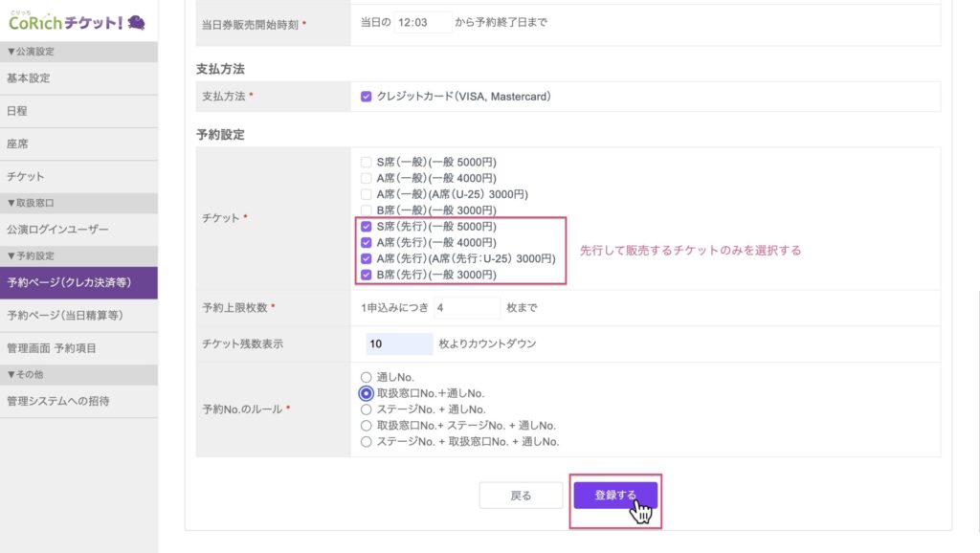Uncheck S席(先行) 5000円 ticket checkbox
Viewport: 980px width, 553px height.
point(367,227)
